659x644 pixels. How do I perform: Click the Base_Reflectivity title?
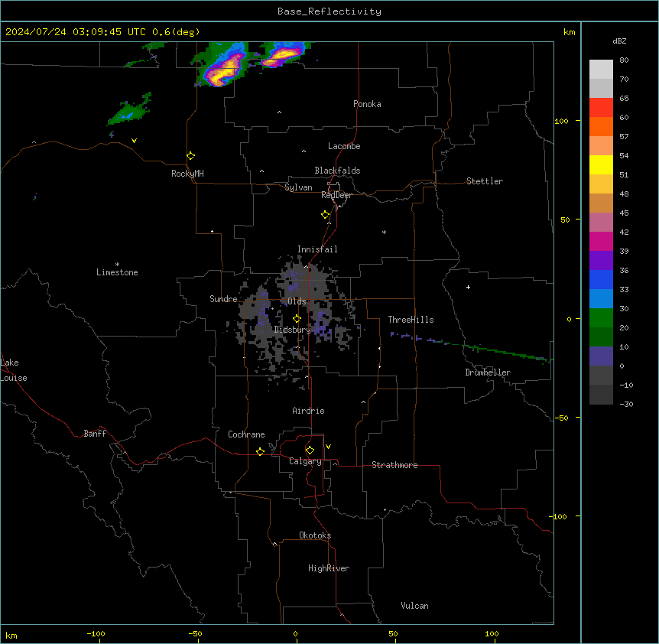coord(329,11)
